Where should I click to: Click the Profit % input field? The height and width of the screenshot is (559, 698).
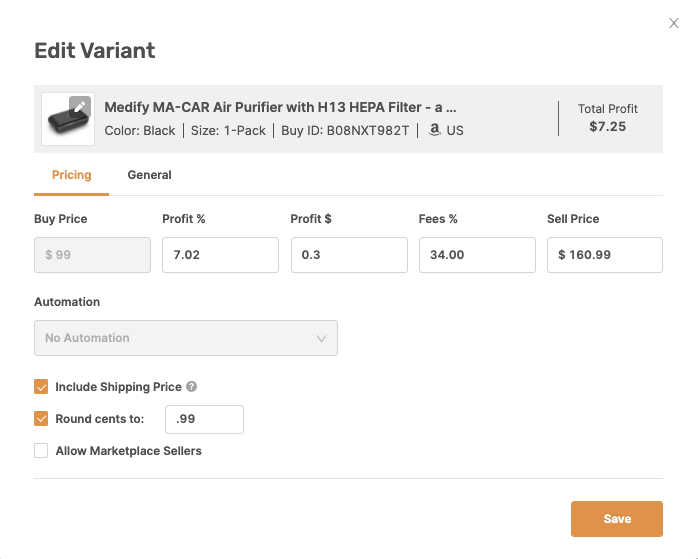pyautogui.click(x=220, y=255)
